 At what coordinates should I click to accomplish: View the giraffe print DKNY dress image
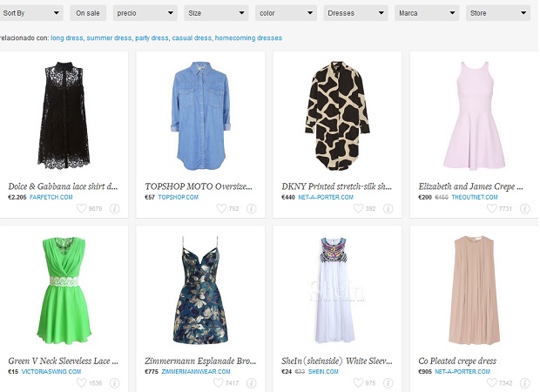pos(337,116)
